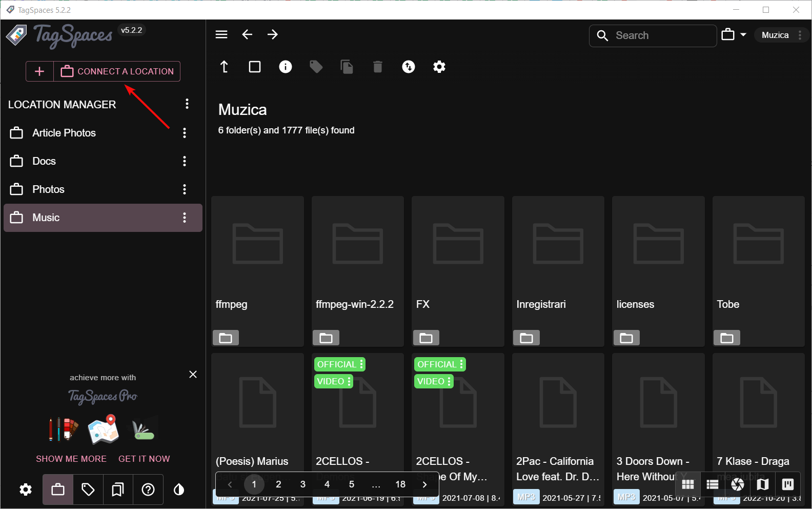812x509 pixels.
Task: Click MP3 tag on the 2Pac file
Action: pos(526,497)
